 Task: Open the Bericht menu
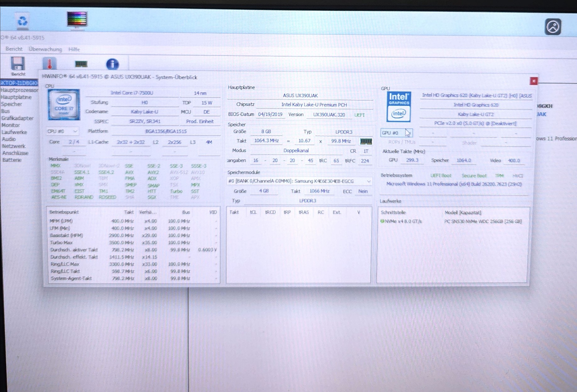click(14, 49)
